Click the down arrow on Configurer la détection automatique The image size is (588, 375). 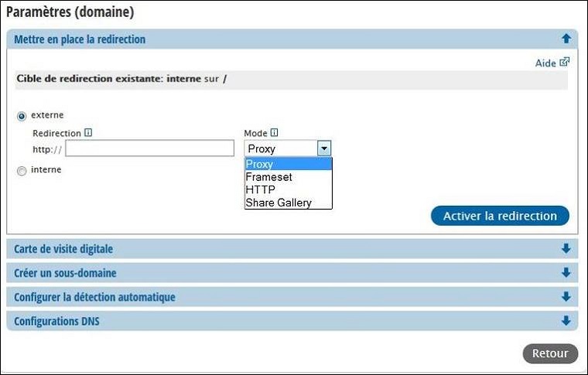[566, 297]
